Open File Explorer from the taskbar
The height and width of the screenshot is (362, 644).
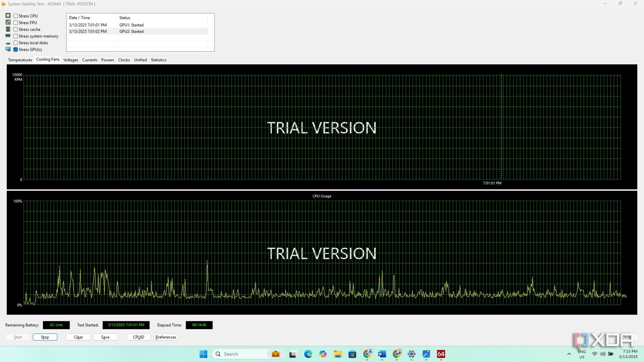tap(338, 354)
